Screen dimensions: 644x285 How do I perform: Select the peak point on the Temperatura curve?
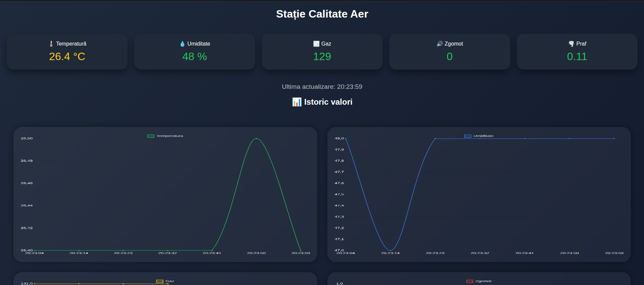tap(256, 138)
